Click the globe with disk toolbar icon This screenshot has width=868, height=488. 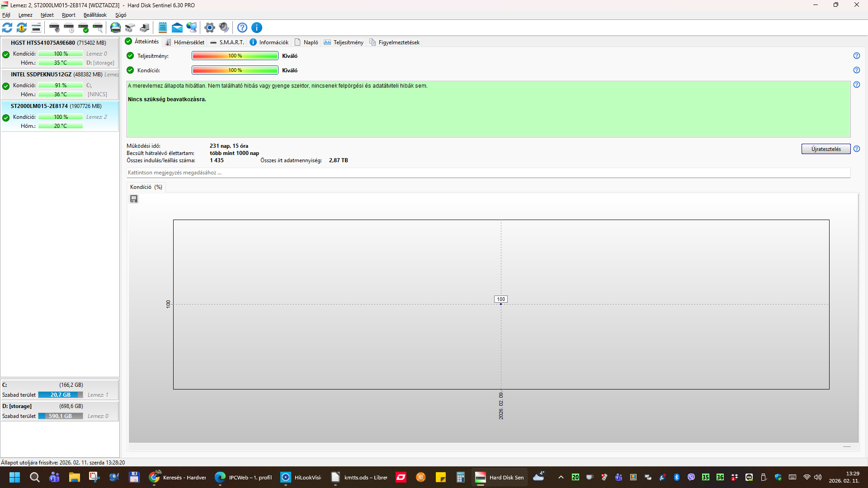click(116, 28)
